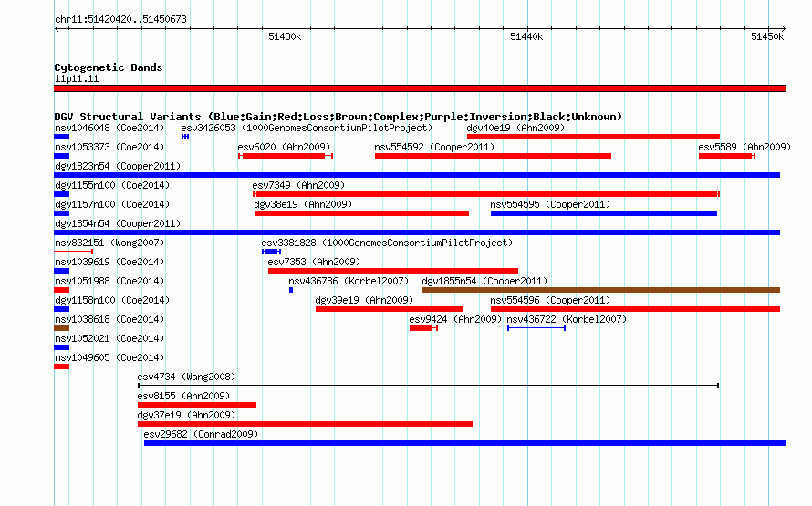The image size is (812, 506).
Task: Click the esv7349 (Ahn2009) label
Action: tap(298, 185)
